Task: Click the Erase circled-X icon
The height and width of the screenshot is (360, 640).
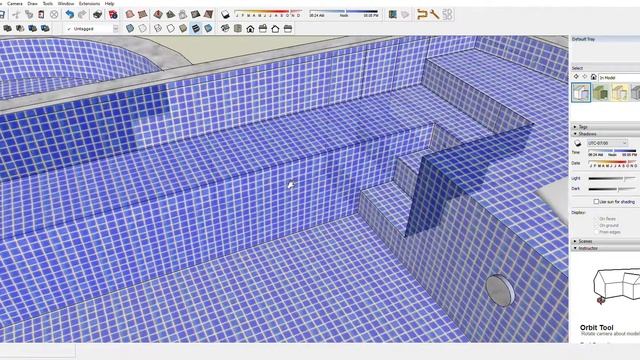Action: click(54, 15)
